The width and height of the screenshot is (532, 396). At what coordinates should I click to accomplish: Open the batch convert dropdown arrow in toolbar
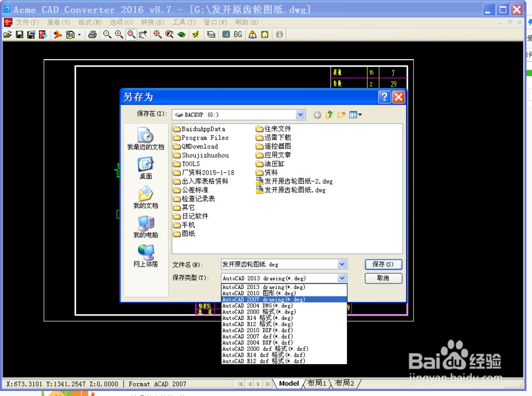tap(79, 35)
